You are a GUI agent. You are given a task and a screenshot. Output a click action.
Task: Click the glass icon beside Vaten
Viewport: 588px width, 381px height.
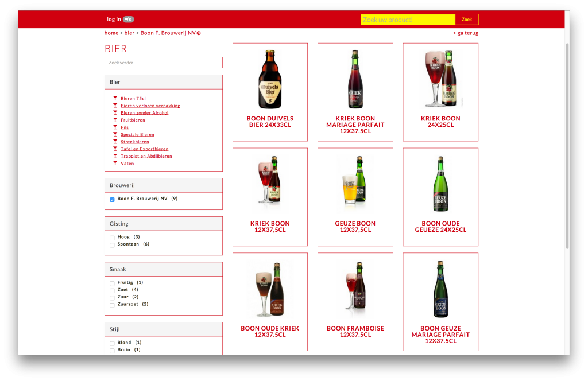coord(115,163)
